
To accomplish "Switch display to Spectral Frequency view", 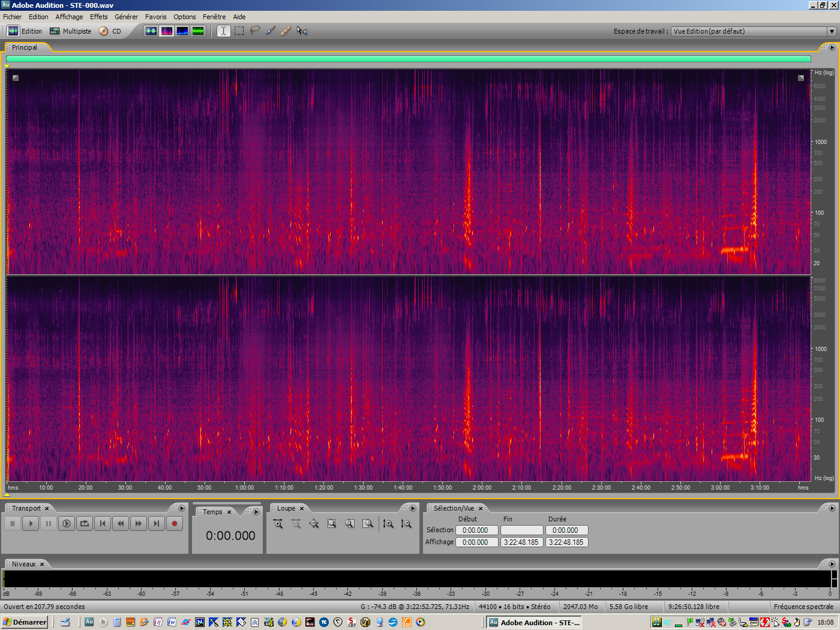I will pos(166,31).
